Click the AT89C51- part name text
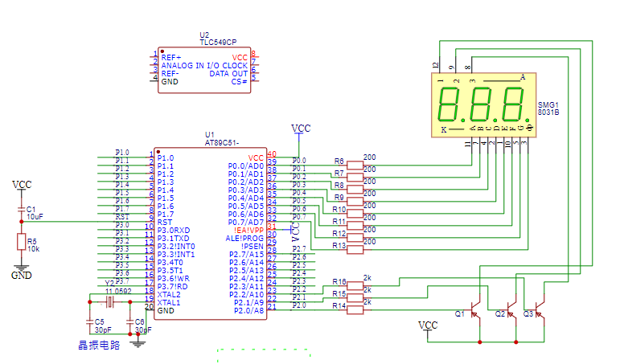 point(222,143)
